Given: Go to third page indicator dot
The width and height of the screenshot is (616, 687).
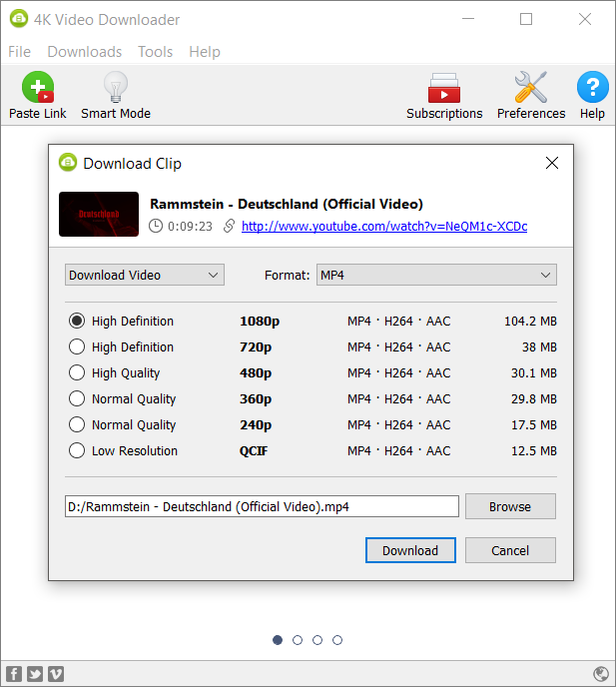Looking at the screenshot, I should [317, 640].
